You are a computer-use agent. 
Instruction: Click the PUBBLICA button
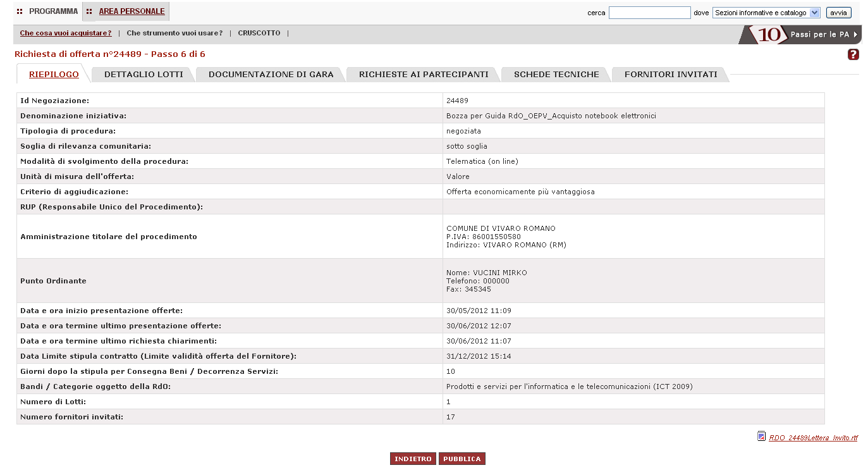(462, 459)
